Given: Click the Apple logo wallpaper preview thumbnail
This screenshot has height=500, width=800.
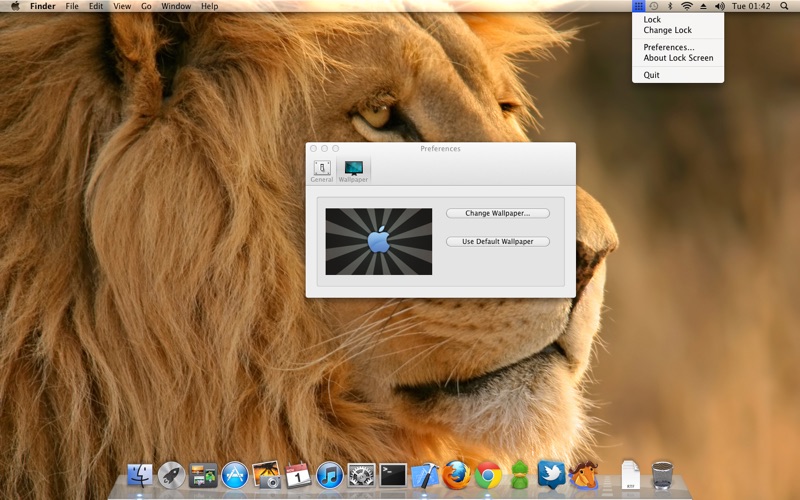Looking at the screenshot, I should click(x=378, y=241).
